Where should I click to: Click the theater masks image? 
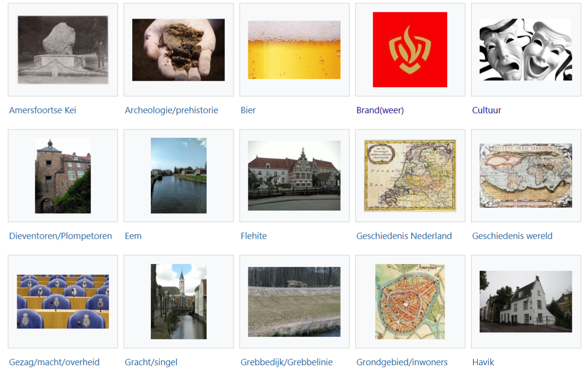525,50
